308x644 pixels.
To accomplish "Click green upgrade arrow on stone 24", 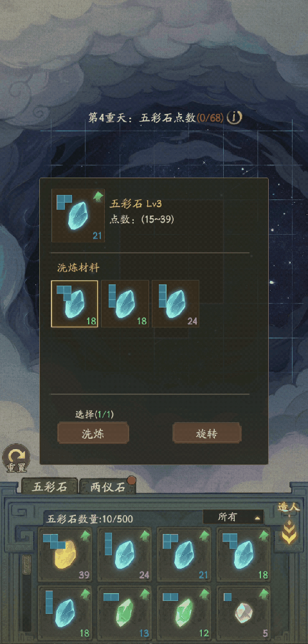I will [145, 535].
